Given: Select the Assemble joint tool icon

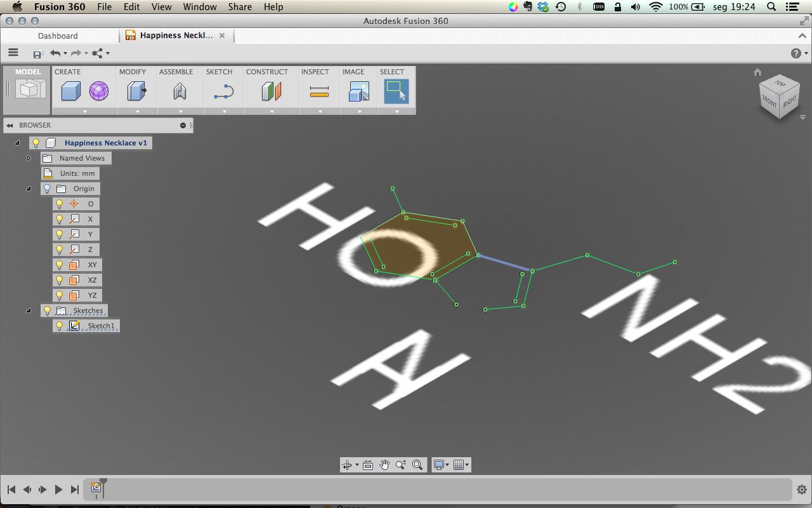Looking at the screenshot, I should click(x=180, y=91).
